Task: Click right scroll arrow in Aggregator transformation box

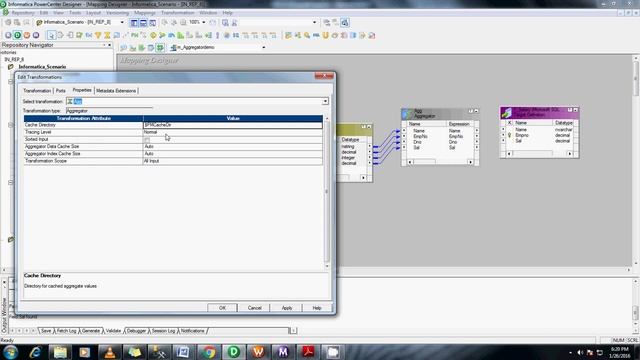Action: [x=470, y=162]
